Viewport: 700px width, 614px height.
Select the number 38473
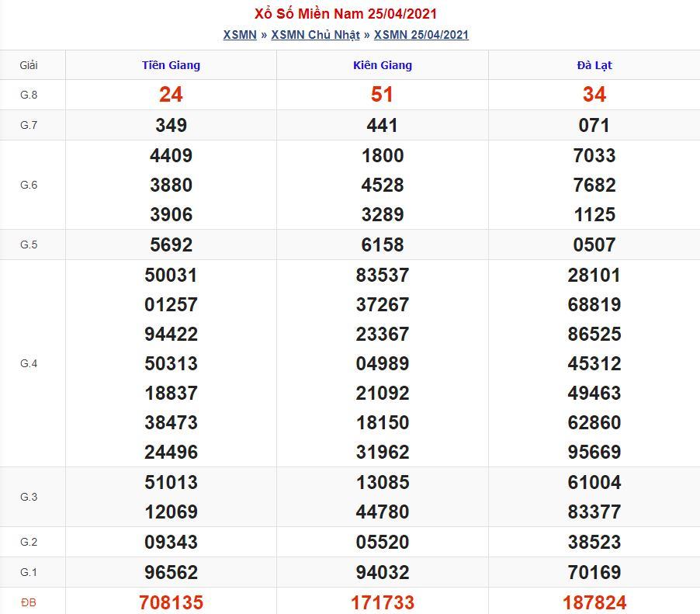pyautogui.click(x=171, y=422)
